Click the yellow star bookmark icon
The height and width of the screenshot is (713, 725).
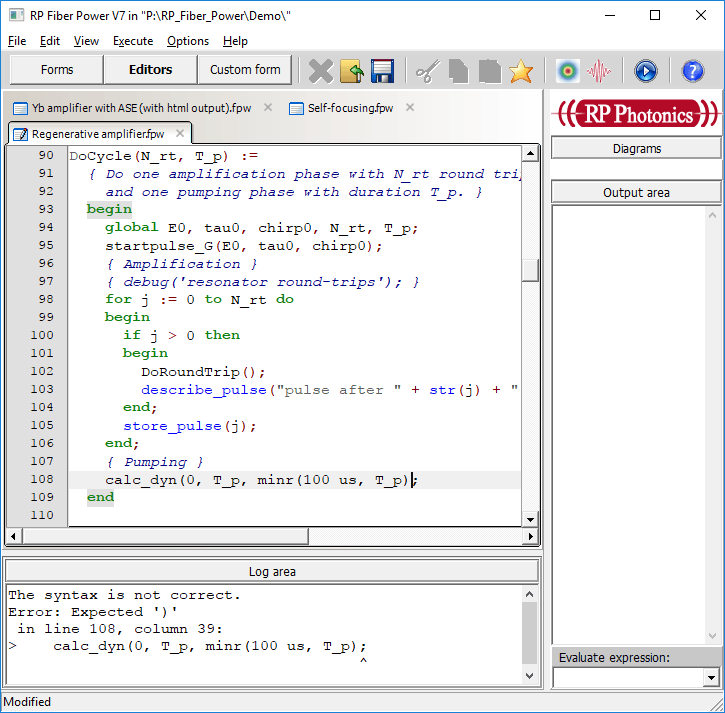point(521,71)
